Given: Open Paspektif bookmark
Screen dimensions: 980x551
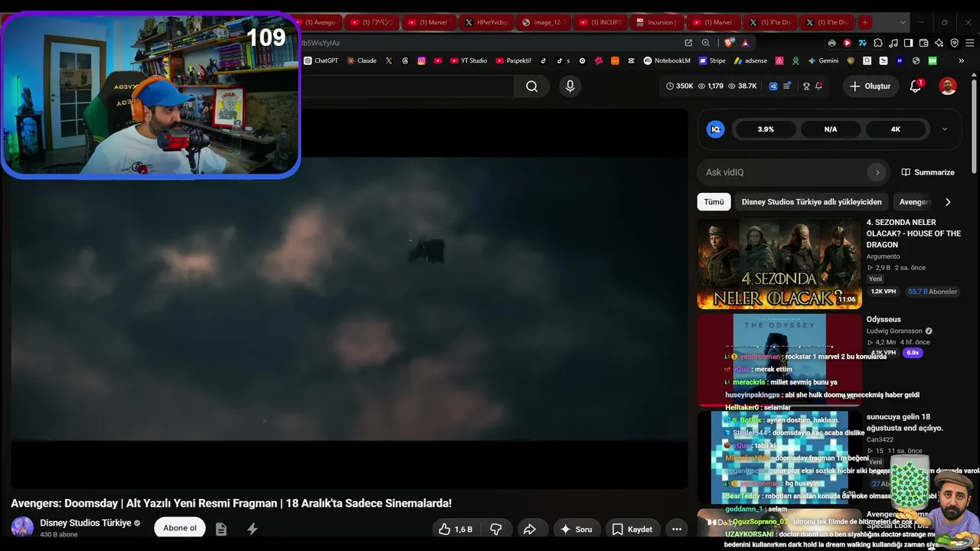Looking at the screenshot, I should pos(514,60).
